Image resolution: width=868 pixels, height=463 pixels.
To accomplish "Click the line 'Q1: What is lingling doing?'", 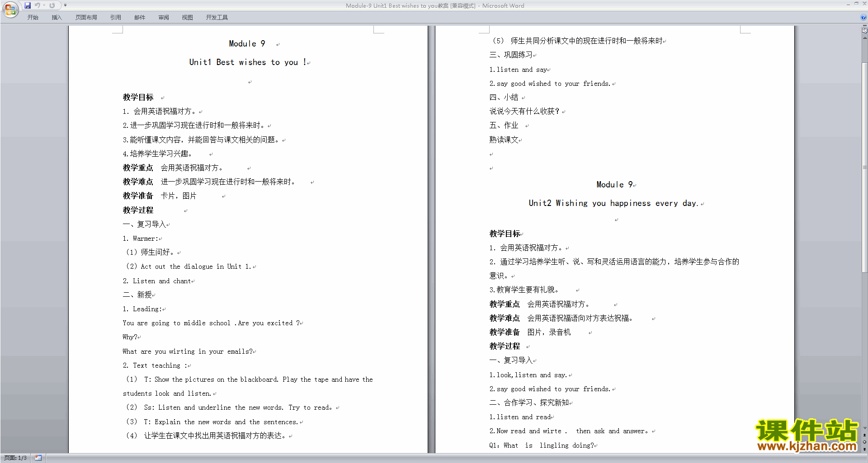I will tap(542, 445).
